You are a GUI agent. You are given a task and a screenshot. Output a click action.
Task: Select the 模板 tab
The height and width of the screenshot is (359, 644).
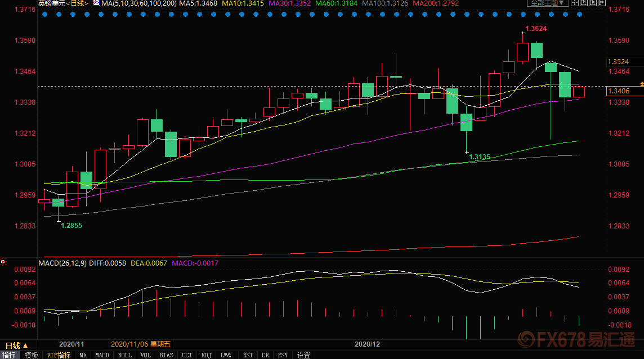pos(31,355)
